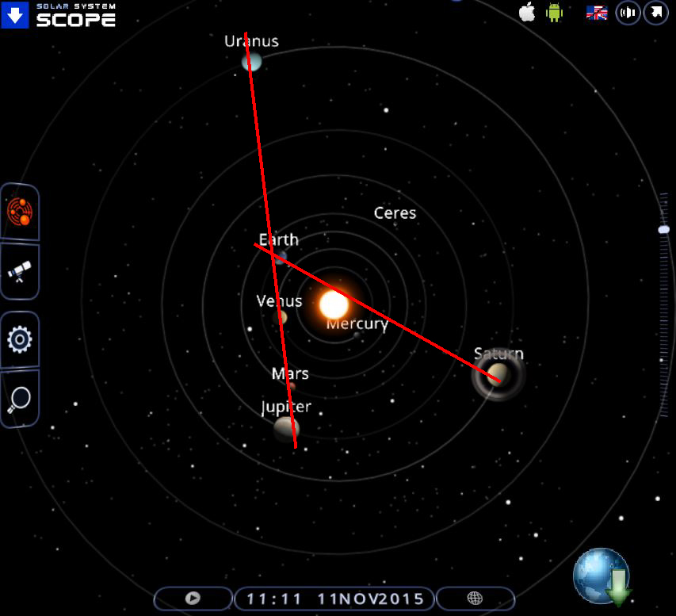Open the settings gear panel
676x616 pixels.
coord(19,339)
